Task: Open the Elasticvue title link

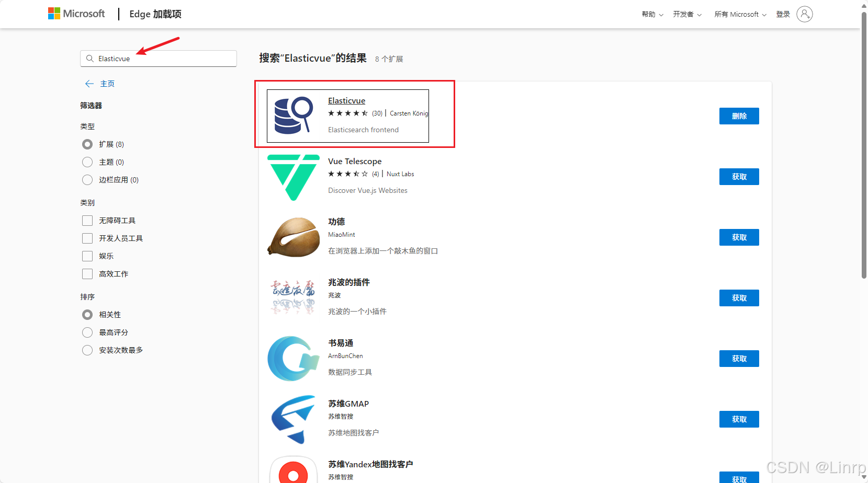Action: coord(346,101)
